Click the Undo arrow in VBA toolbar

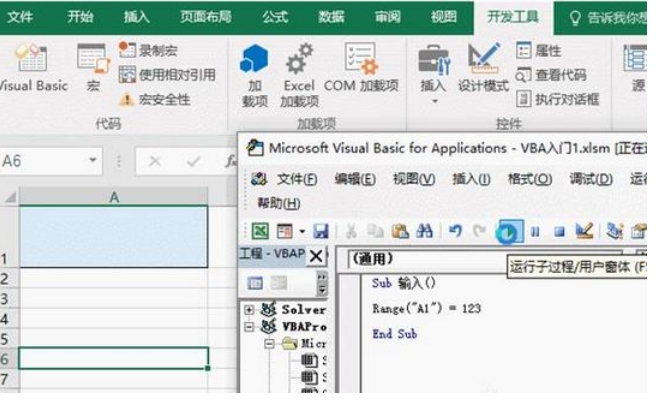pos(455,231)
